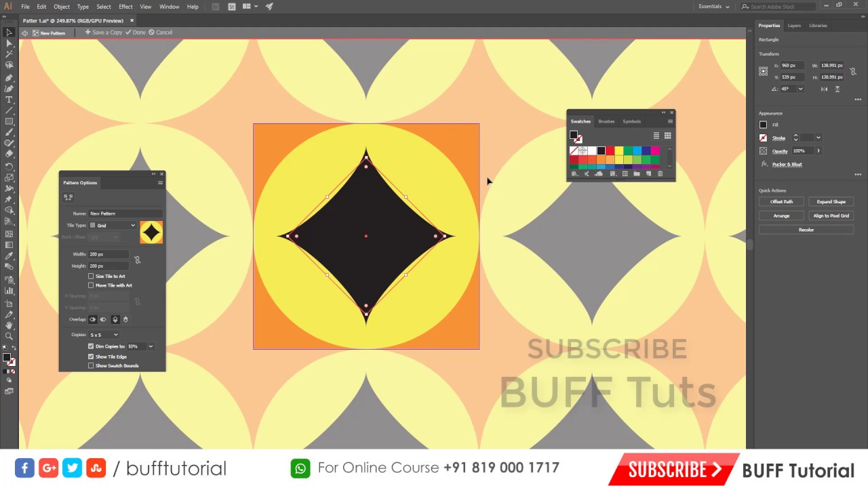Switch Swatches panel to thumbnail view

click(667, 136)
